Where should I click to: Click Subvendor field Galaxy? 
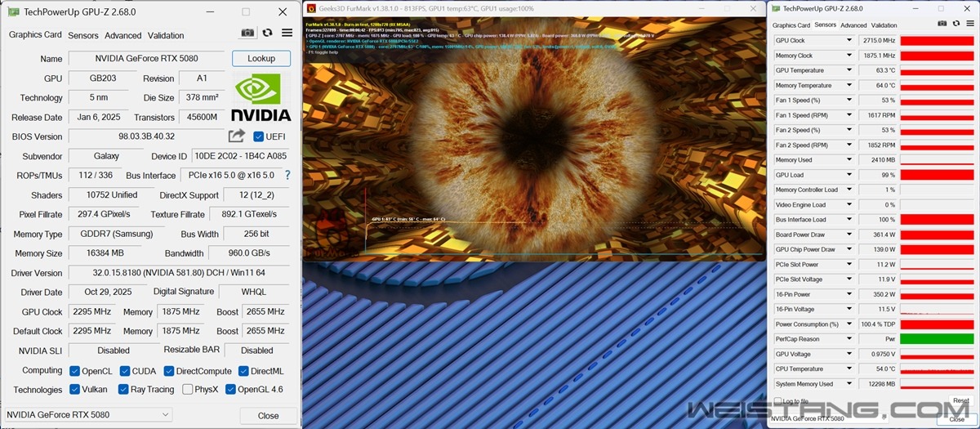[105, 156]
